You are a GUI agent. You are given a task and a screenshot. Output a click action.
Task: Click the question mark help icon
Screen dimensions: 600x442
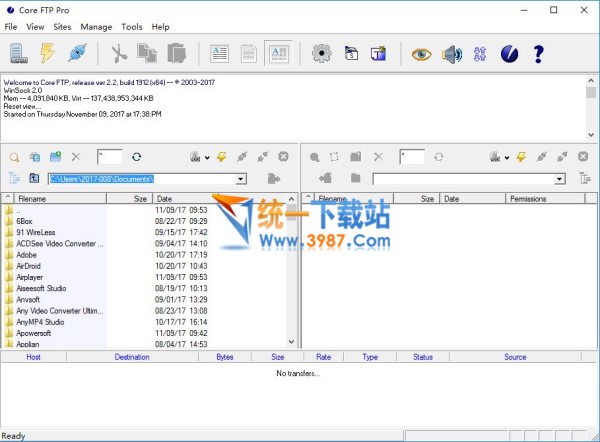coord(539,53)
